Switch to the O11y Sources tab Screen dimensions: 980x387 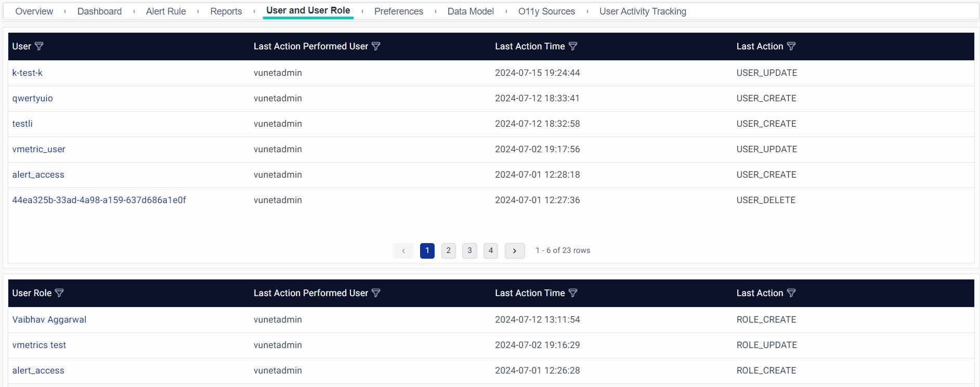click(x=546, y=11)
